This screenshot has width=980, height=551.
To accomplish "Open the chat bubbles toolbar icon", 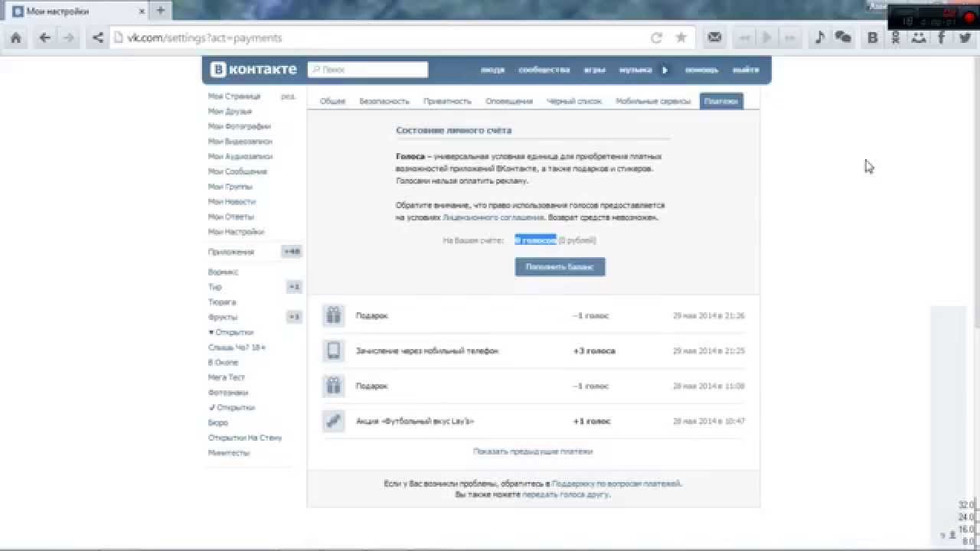I will (843, 37).
